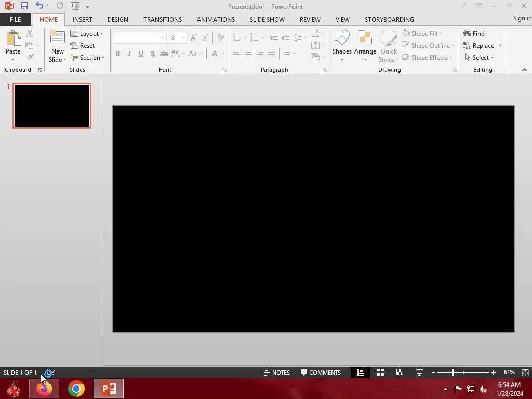Click the Quick Styles icon
This screenshot has height=399, width=532.
click(389, 38)
